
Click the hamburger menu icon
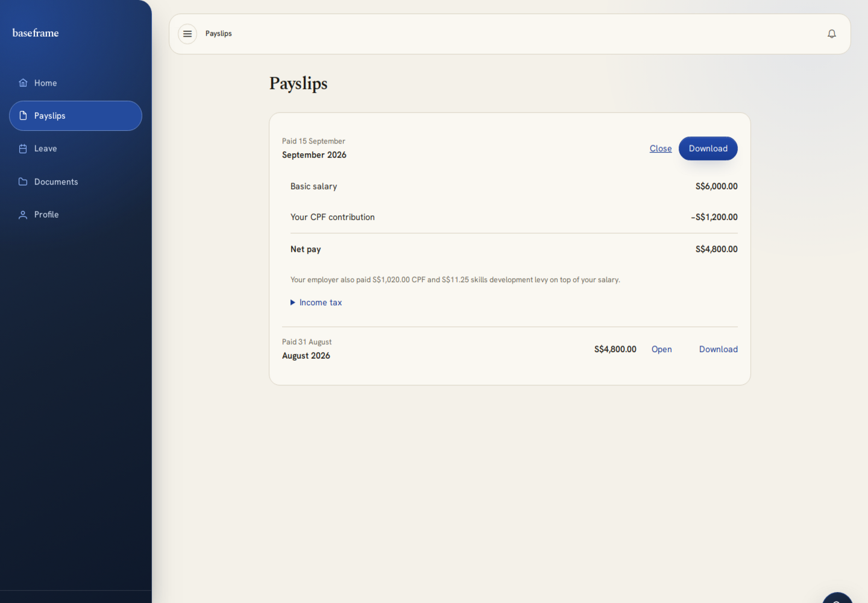point(187,34)
